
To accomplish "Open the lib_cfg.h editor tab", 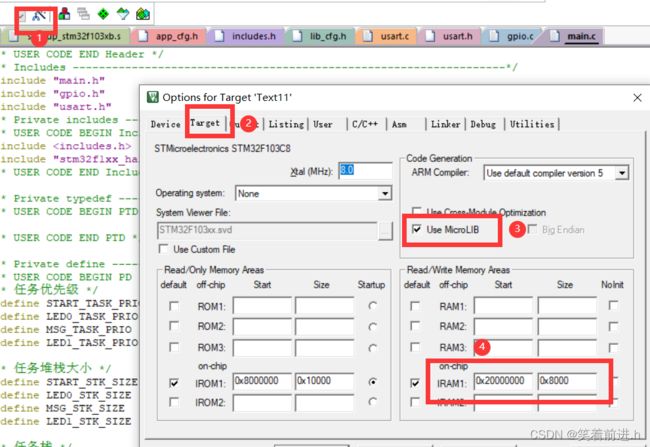I will tap(320, 36).
